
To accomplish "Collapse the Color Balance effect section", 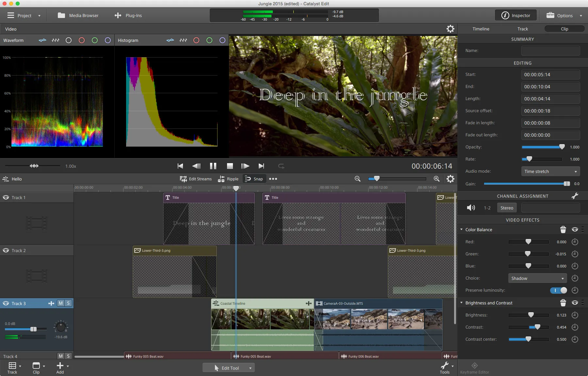I will 462,230.
